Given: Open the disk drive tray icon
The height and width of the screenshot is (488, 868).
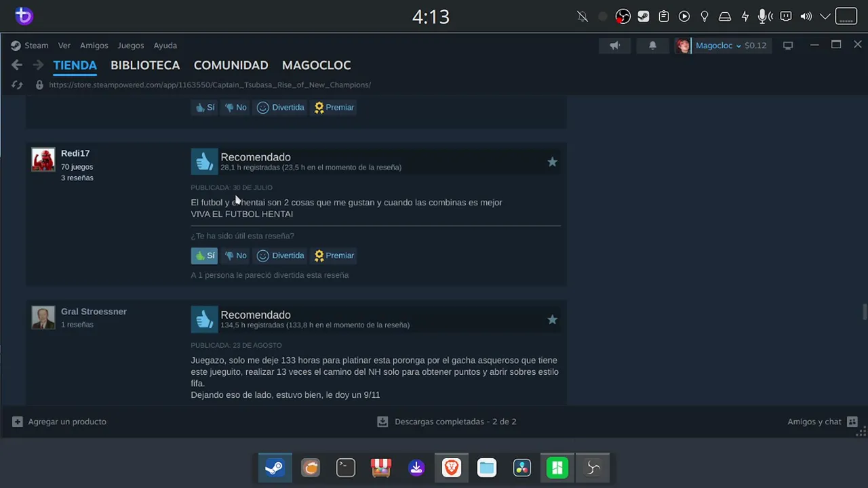Looking at the screenshot, I should click(725, 16).
